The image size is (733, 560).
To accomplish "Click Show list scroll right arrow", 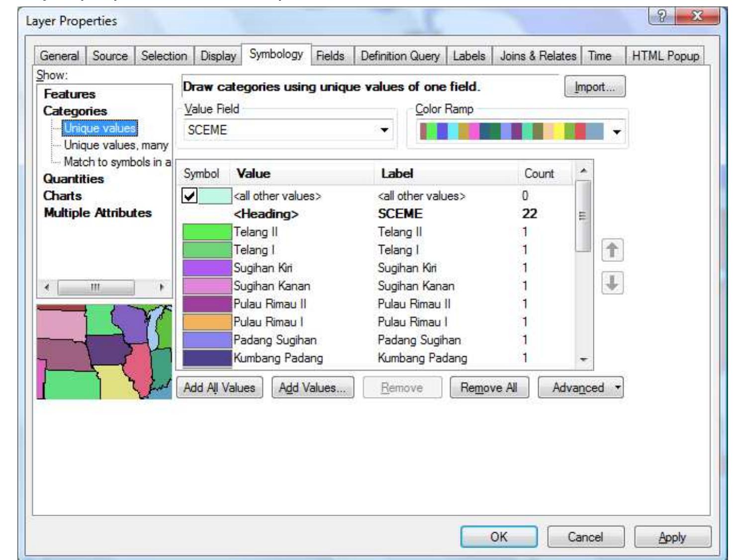I will click(x=161, y=287).
